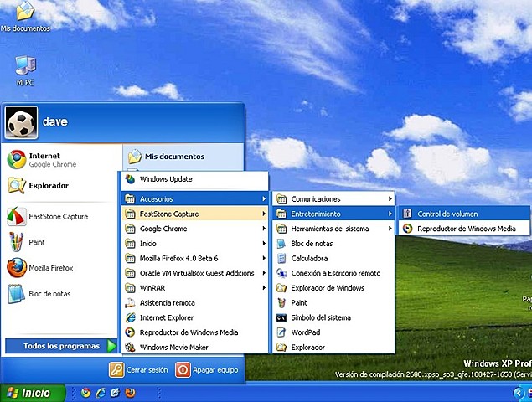Expand FastStone Capture program folder arrow
532x402 pixels.
(x=264, y=214)
